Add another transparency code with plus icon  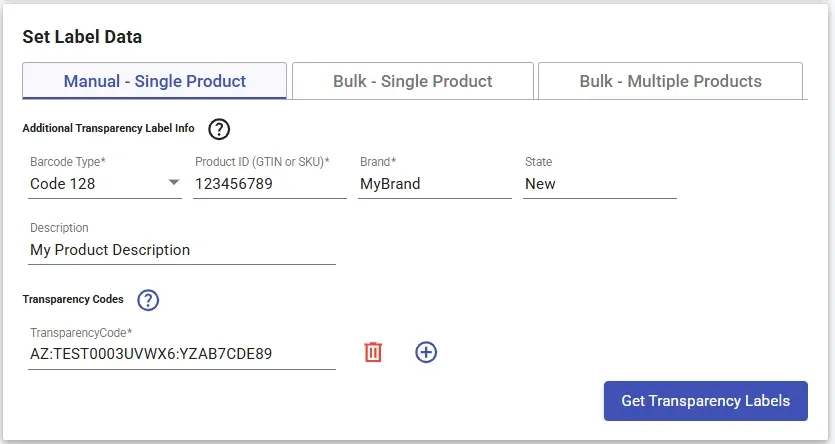pos(426,352)
